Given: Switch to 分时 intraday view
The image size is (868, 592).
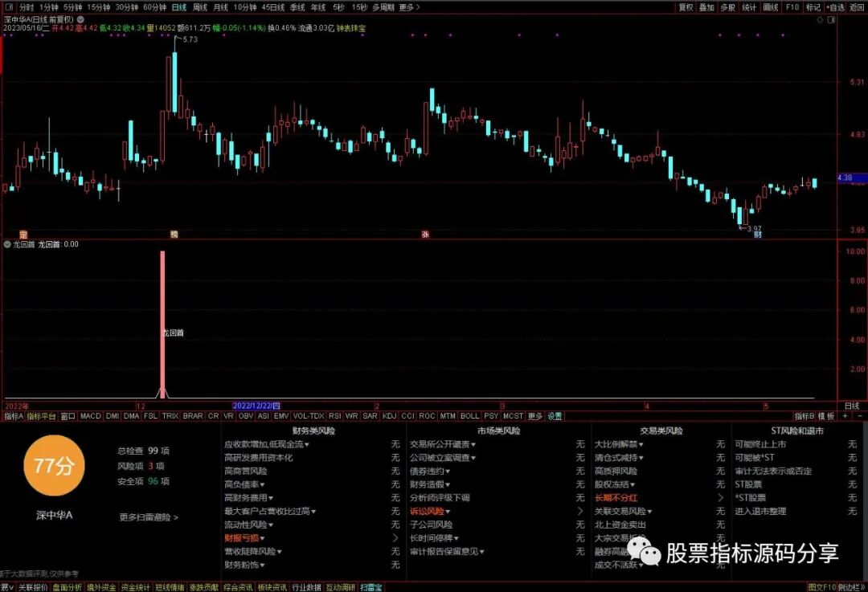Looking at the screenshot, I should [26, 7].
